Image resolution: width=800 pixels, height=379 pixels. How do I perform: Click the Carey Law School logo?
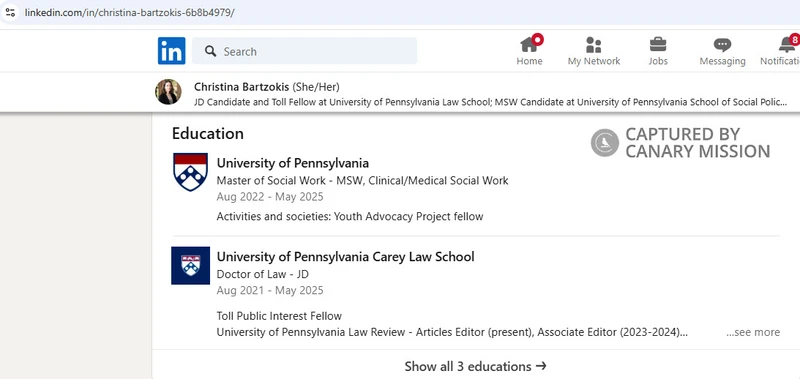pos(190,266)
